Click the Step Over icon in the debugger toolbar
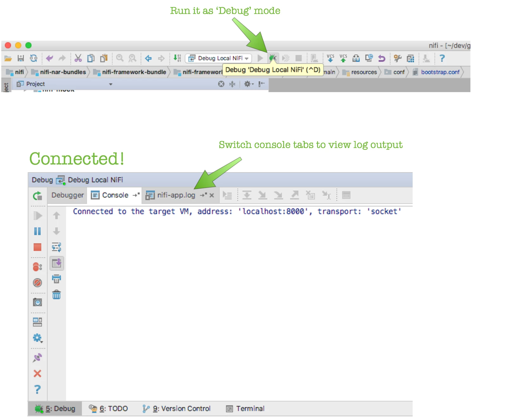Image resolution: width=532 pixels, height=418 pixels. (247, 195)
